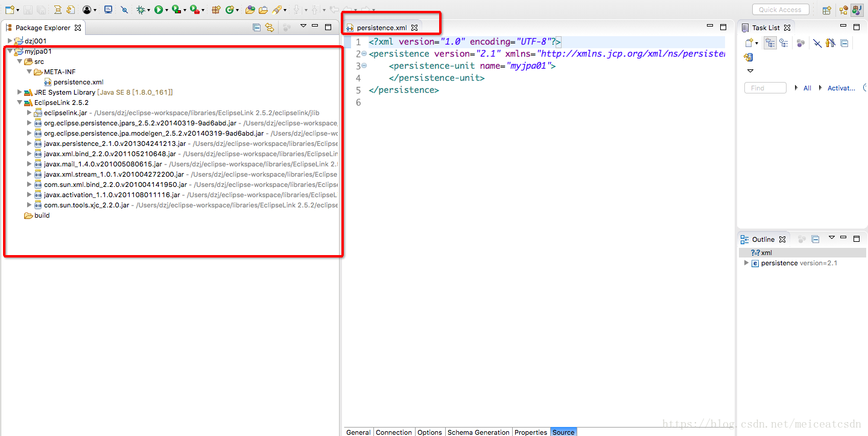This screenshot has height=436, width=868.
Task: Click the Quick Access search field
Action: 780,10
